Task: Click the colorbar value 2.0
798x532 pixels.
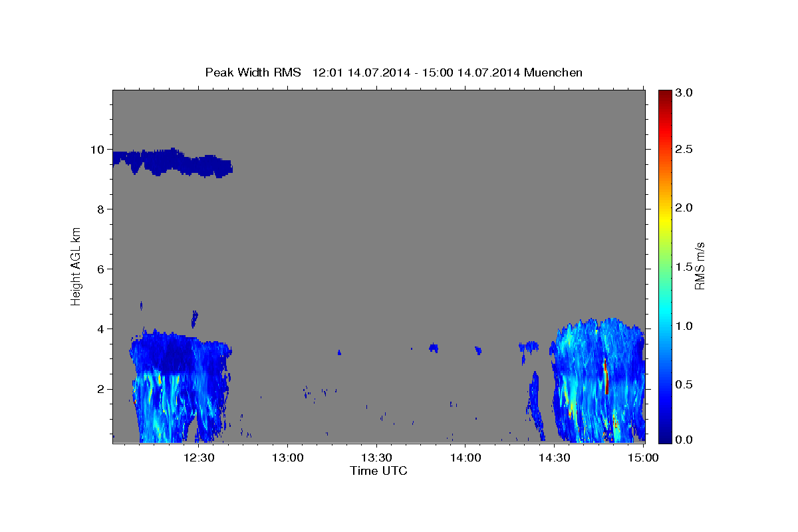Action: pyautogui.click(x=684, y=208)
